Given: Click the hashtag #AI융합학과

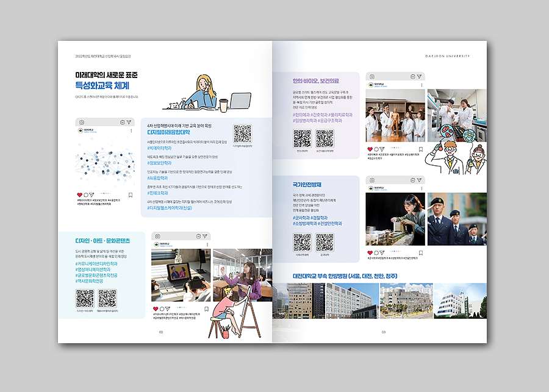Looking at the screenshot, I should click(x=157, y=178).
